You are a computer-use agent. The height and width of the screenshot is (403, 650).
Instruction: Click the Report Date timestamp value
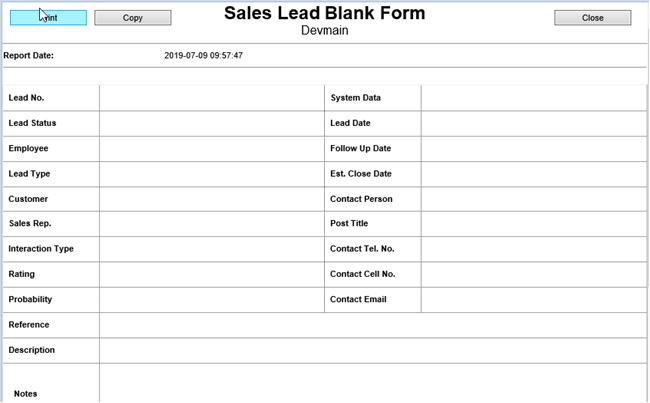(203, 56)
